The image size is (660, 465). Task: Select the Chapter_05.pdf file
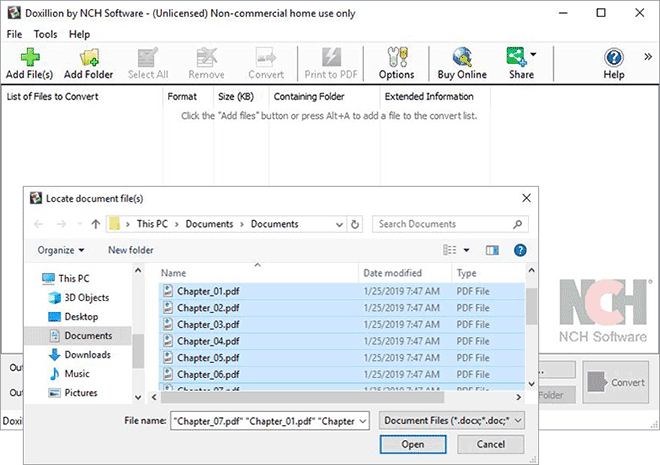pyautogui.click(x=342, y=358)
